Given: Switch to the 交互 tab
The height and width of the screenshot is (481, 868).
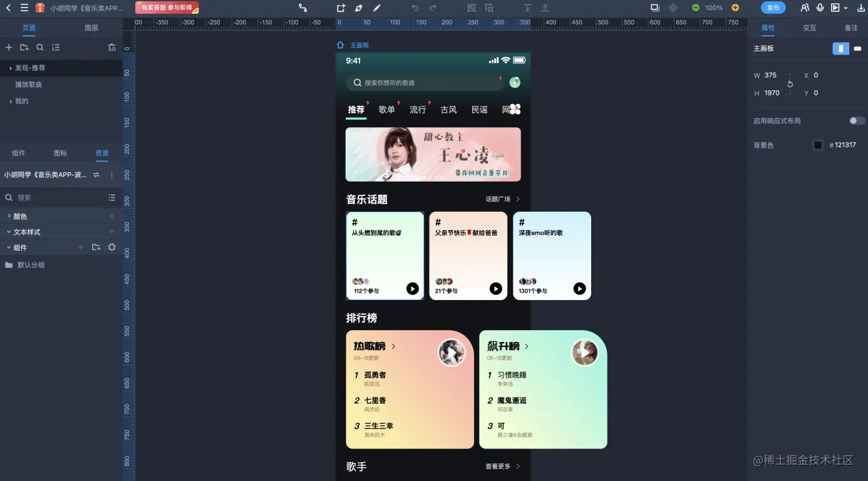Looking at the screenshot, I should pos(810,28).
